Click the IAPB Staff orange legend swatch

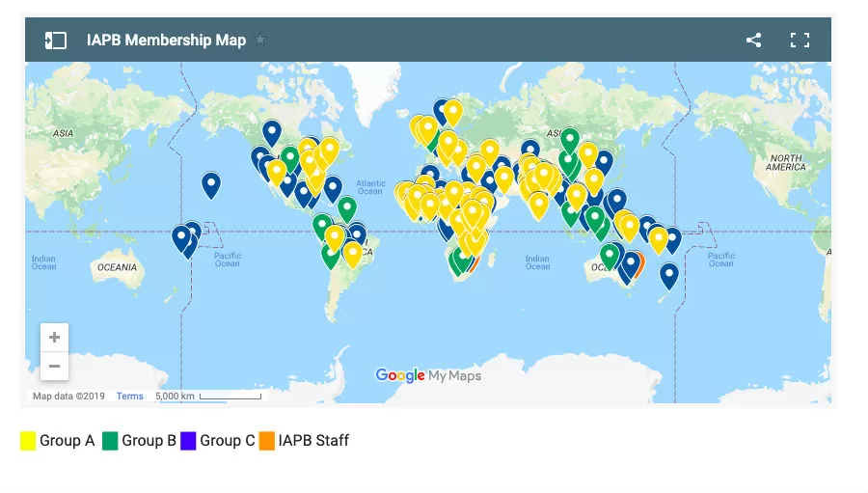tap(267, 441)
